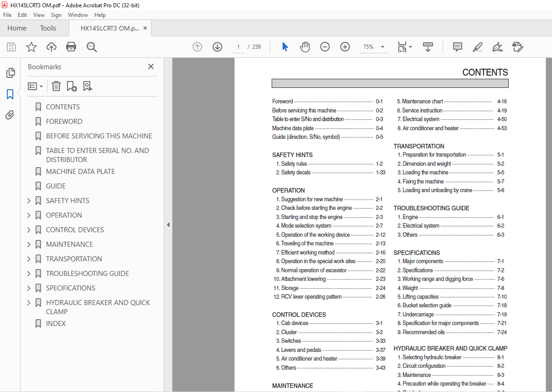Upload the file to the cloud

(52, 47)
